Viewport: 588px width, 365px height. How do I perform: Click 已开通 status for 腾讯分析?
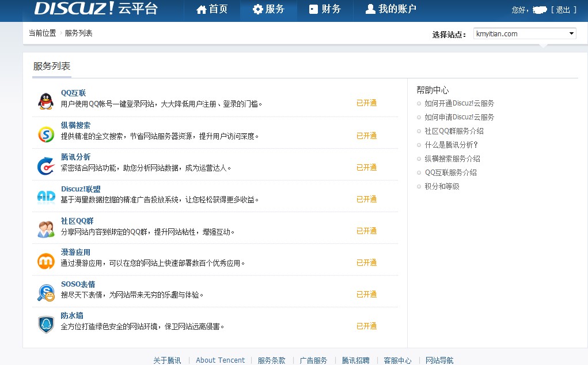click(x=366, y=167)
